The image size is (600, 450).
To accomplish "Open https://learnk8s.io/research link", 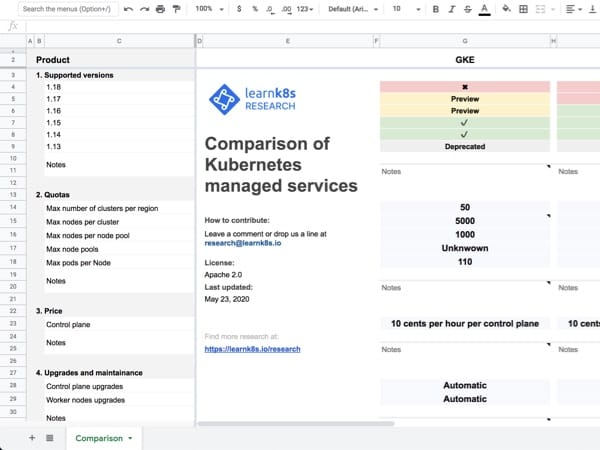I will pyautogui.click(x=252, y=349).
